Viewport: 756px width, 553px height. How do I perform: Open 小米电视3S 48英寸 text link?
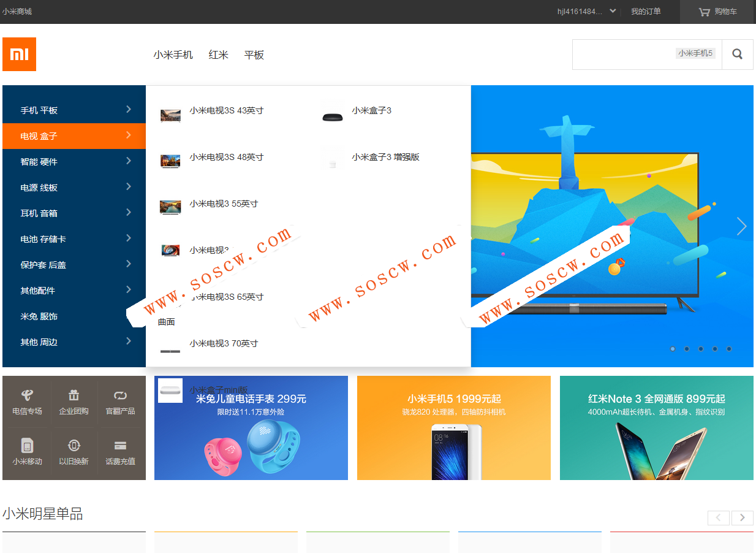pyautogui.click(x=227, y=157)
